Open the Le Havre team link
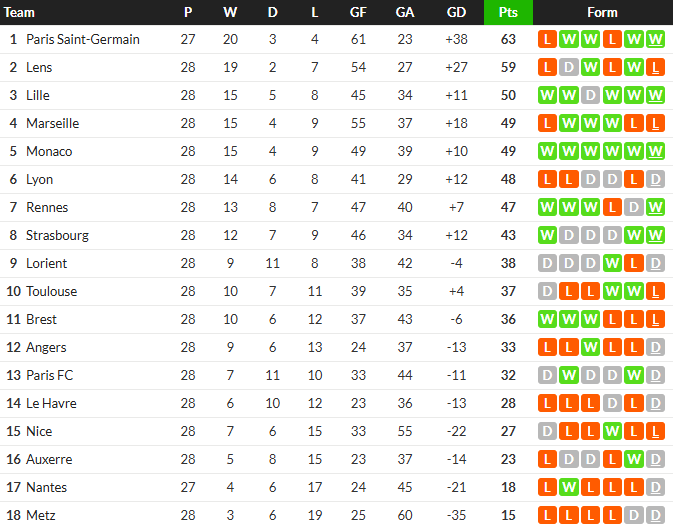 [x=51, y=403]
